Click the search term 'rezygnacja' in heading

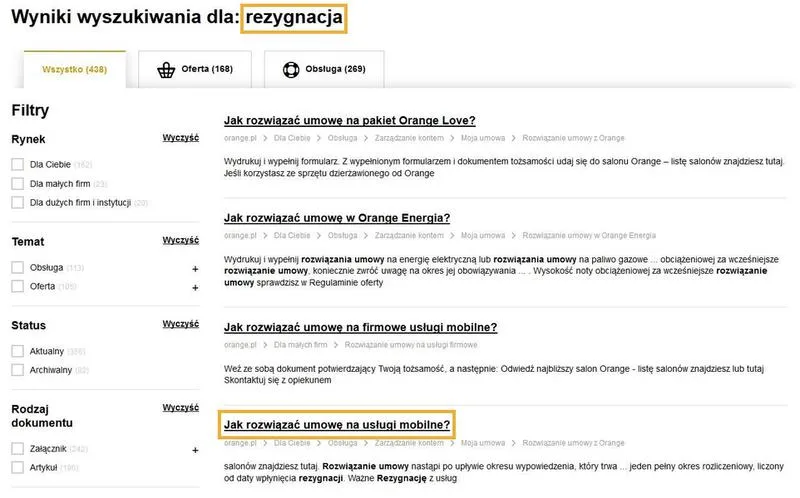click(294, 18)
